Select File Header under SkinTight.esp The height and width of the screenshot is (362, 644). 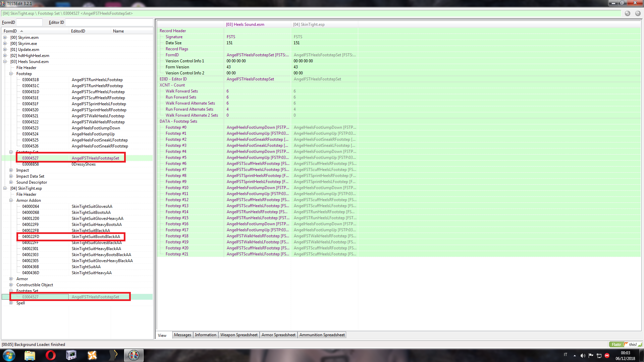26,194
